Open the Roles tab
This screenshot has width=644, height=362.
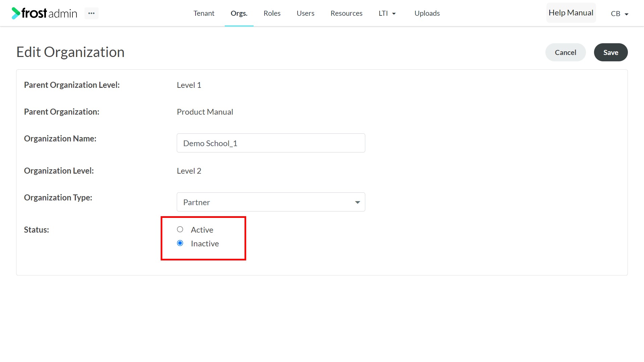coord(272,13)
